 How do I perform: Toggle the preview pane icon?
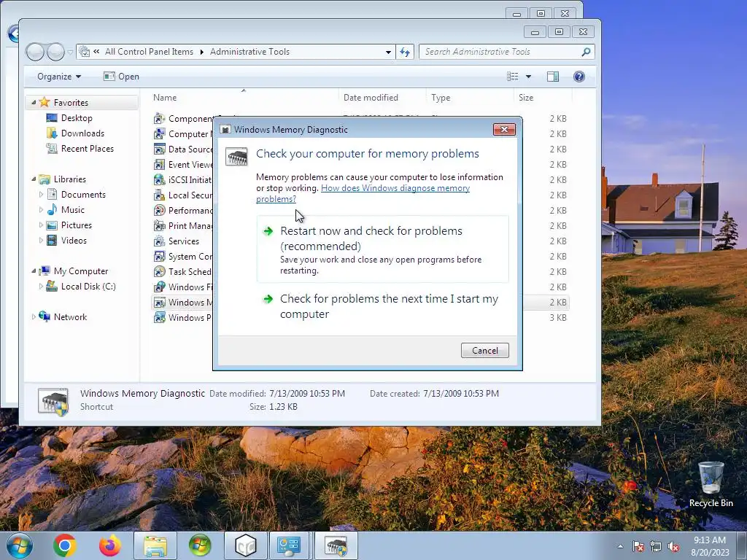[x=553, y=77]
